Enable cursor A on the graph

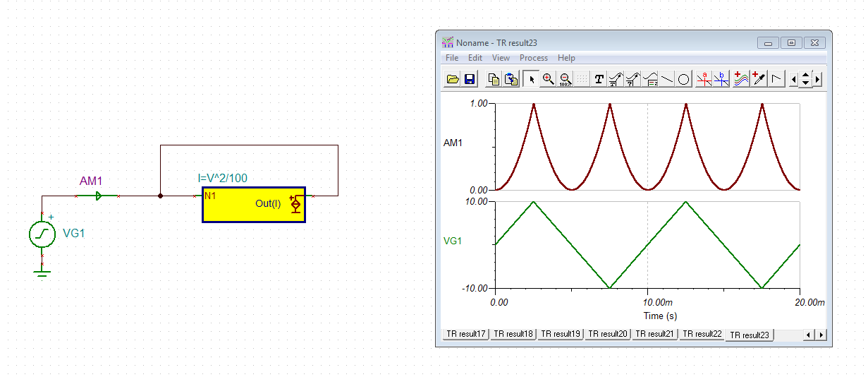click(704, 79)
